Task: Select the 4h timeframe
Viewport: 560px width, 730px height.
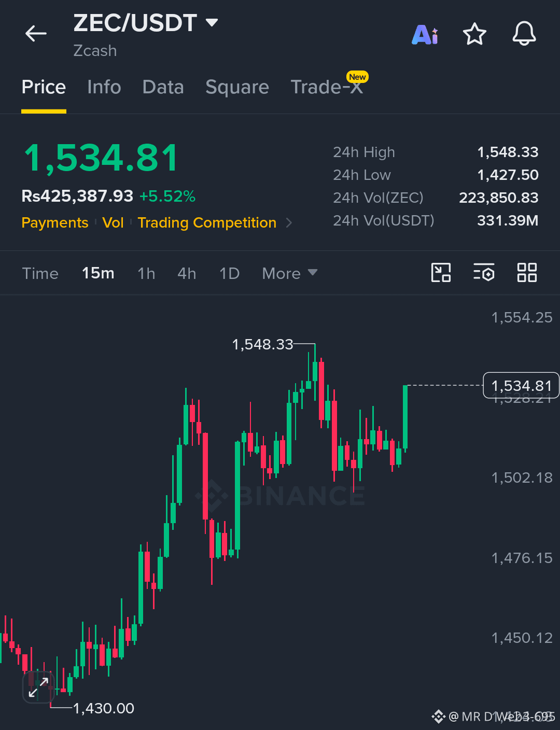Action: pyautogui.click(x=187, y=273)
